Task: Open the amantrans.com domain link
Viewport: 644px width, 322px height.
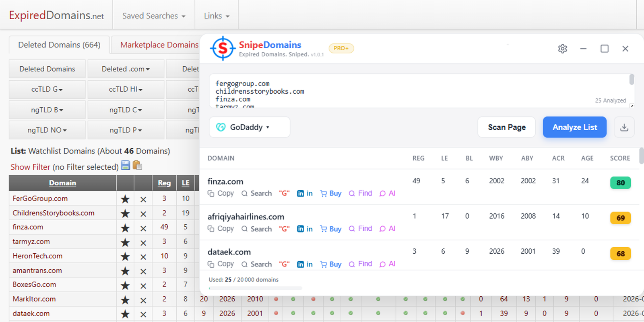Action: (x=37, y=270)
